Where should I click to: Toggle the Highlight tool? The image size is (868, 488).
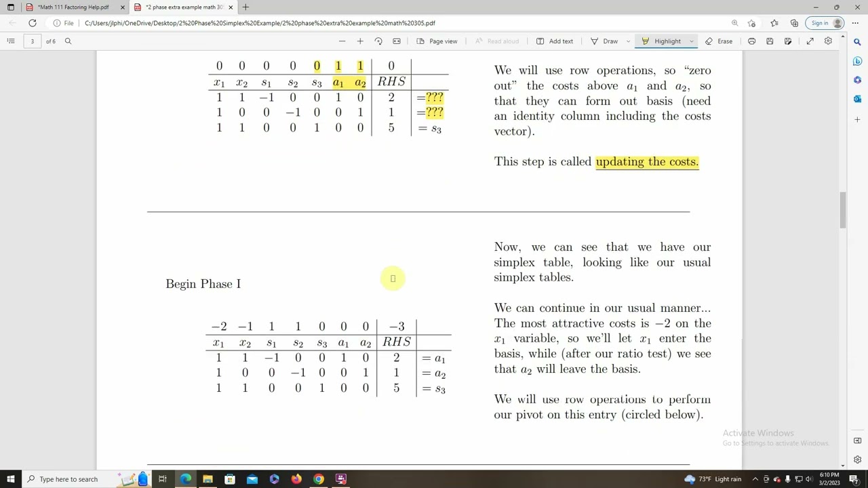[661, 41]
